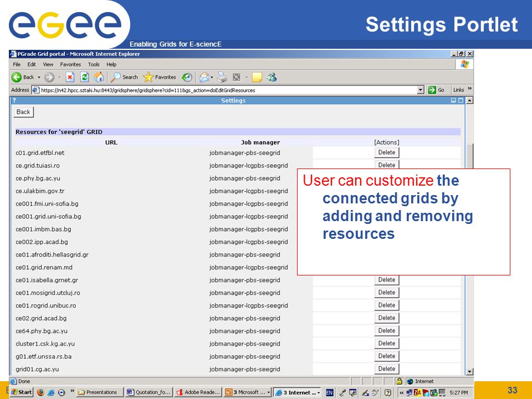The height and width of the screenshot is (399, 532).
Task: Go to Home page icon
Action: pyautogui.click(x=99, y=78)
